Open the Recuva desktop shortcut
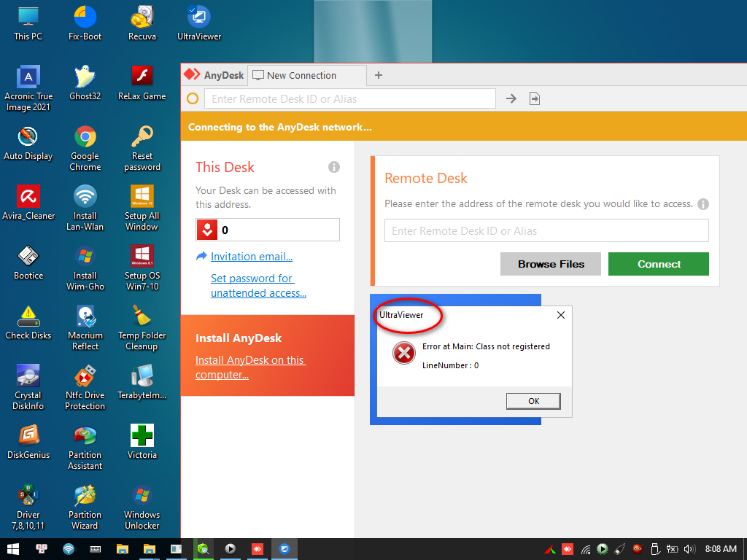The height and width of the screenshot is (560, 747). [x=142, y=23]
